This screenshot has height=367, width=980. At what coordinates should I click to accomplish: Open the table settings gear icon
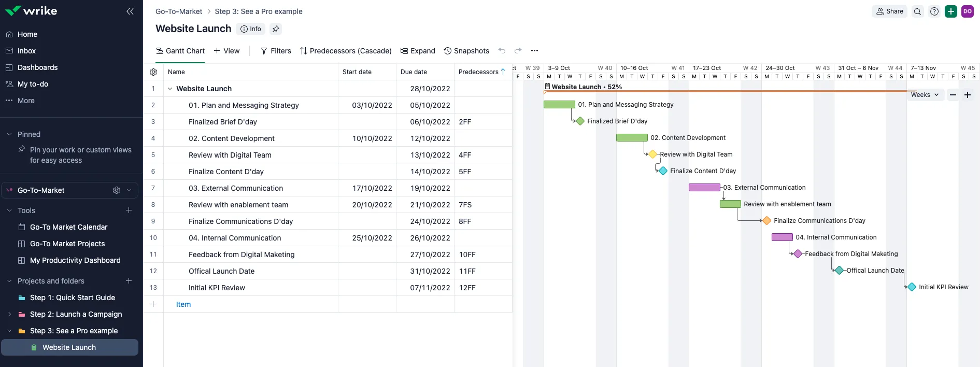153,72
